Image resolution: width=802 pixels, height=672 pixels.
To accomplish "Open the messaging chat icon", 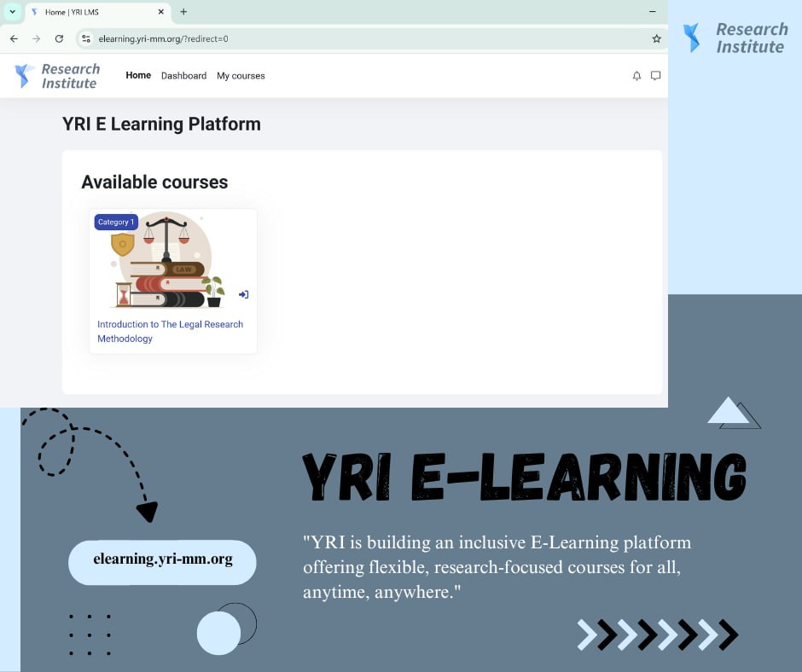I will 655,76.
